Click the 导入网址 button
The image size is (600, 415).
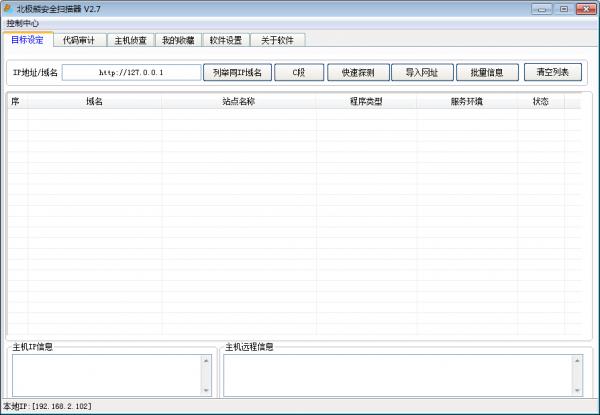[x=421, y=72]
